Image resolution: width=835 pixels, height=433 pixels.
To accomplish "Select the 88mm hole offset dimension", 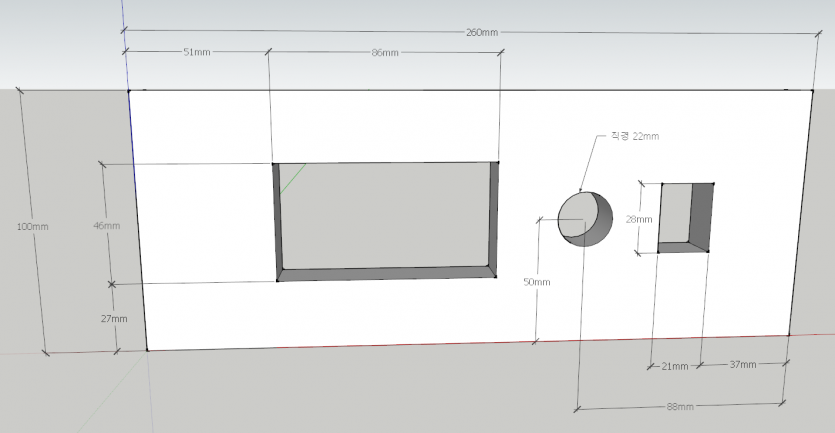I will click(680, 406).
